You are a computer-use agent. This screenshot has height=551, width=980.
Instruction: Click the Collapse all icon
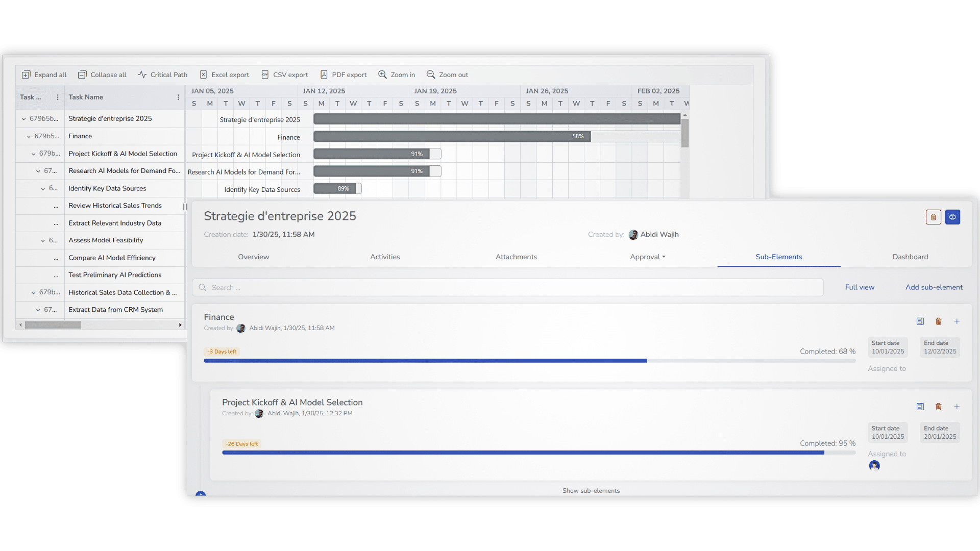pyautogui.click(x=82, y=75)
